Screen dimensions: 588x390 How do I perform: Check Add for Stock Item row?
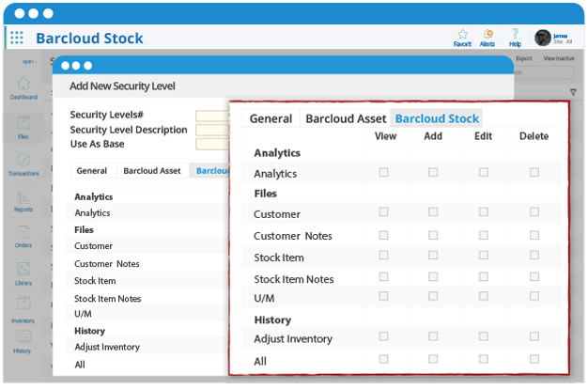pyautogui.click(x=433, y=256)
